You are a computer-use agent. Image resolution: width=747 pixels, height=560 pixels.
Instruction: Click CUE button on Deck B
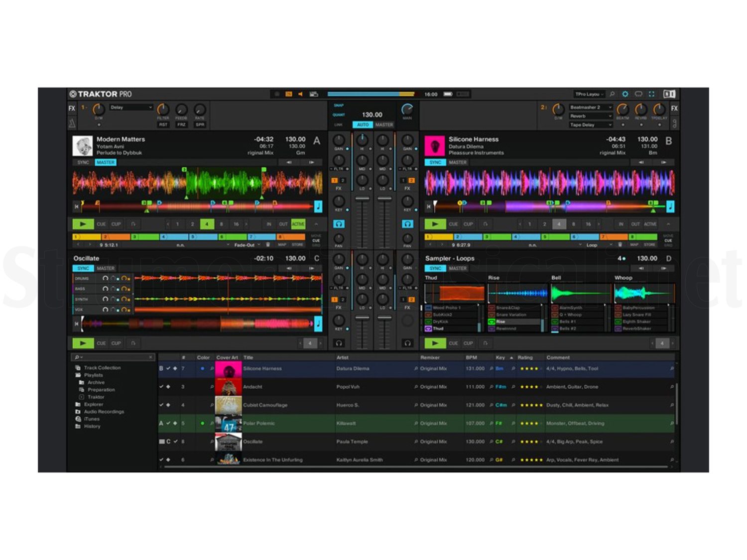click(453, 224)
